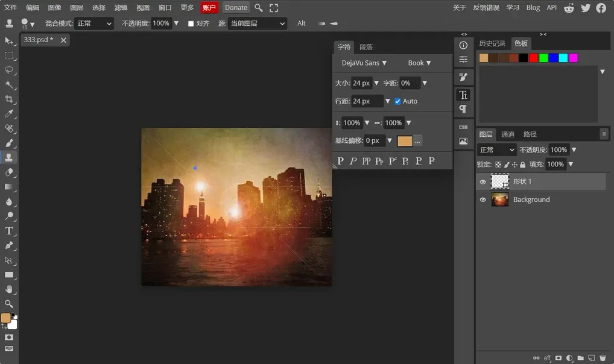
Task: Select the Hand tool
Action: point(8,289)
